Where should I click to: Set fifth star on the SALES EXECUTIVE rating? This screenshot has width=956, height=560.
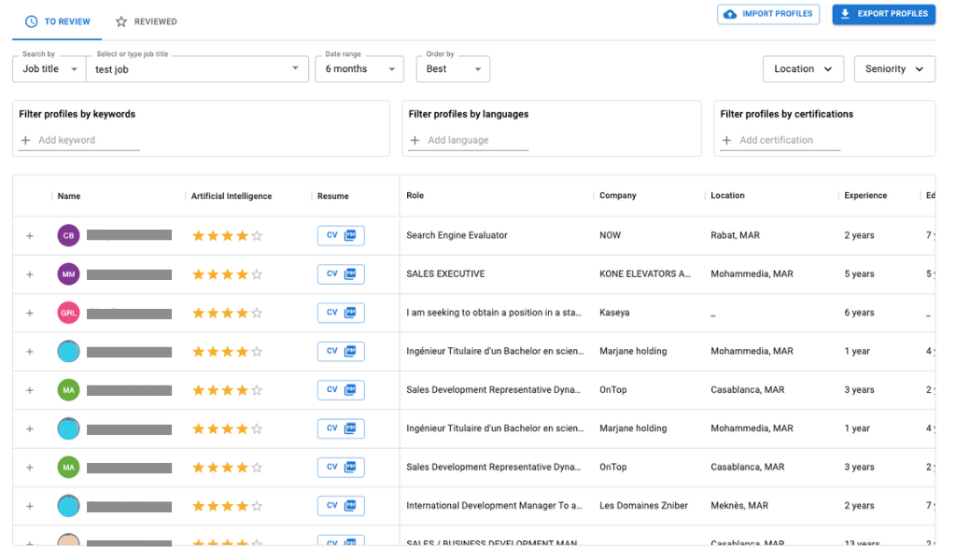pos(256,273)
